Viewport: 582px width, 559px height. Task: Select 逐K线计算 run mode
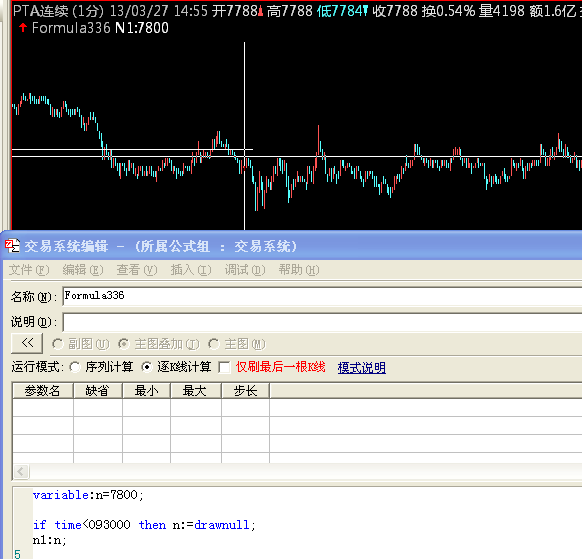[147, 367]
